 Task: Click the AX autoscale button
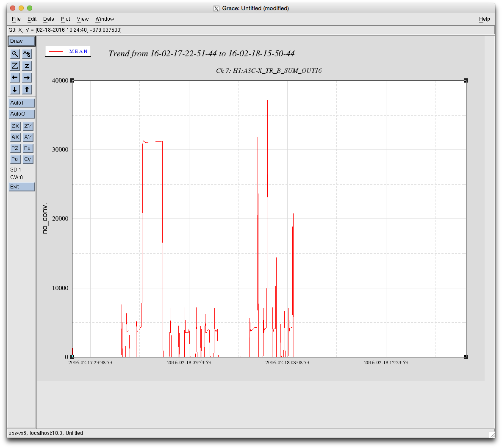coord(15,137)
